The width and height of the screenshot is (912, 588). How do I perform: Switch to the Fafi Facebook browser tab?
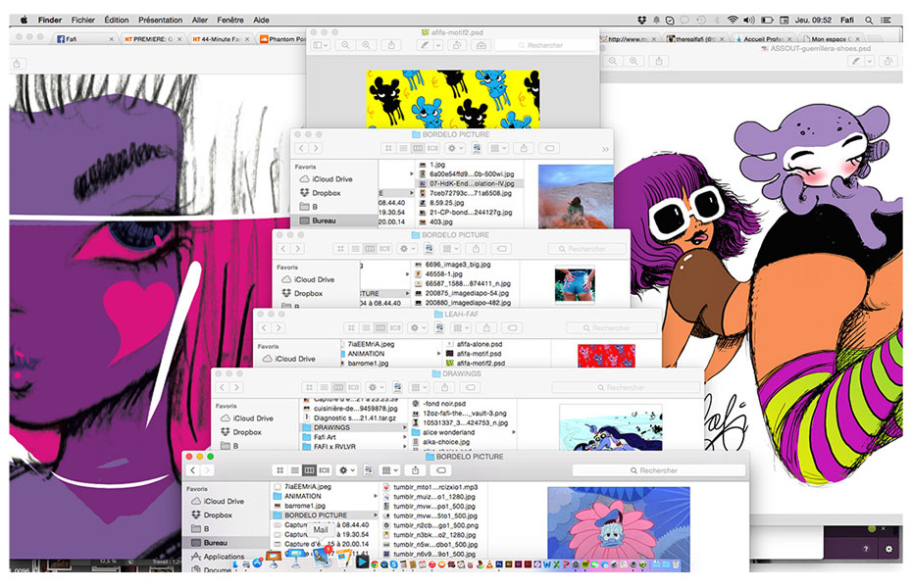(84, 39)
